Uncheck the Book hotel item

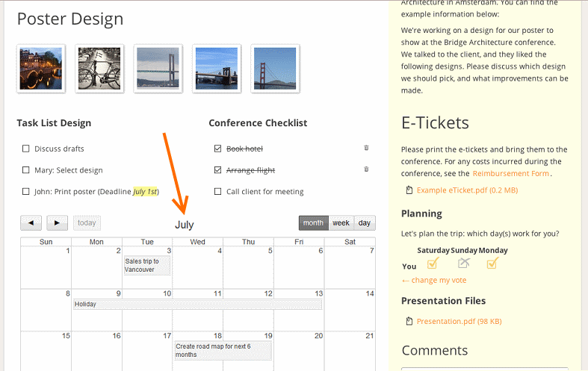(218, 149)
